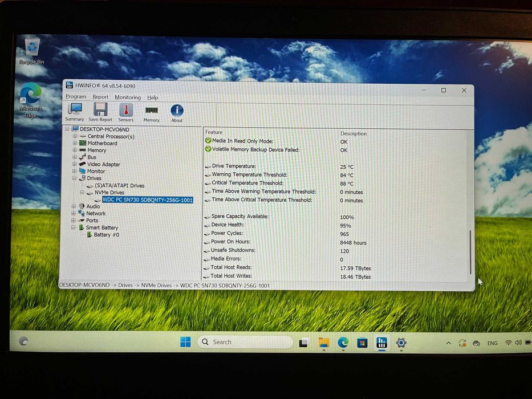Select the Motherboard chip icon in tree

[x=83, y=143]
